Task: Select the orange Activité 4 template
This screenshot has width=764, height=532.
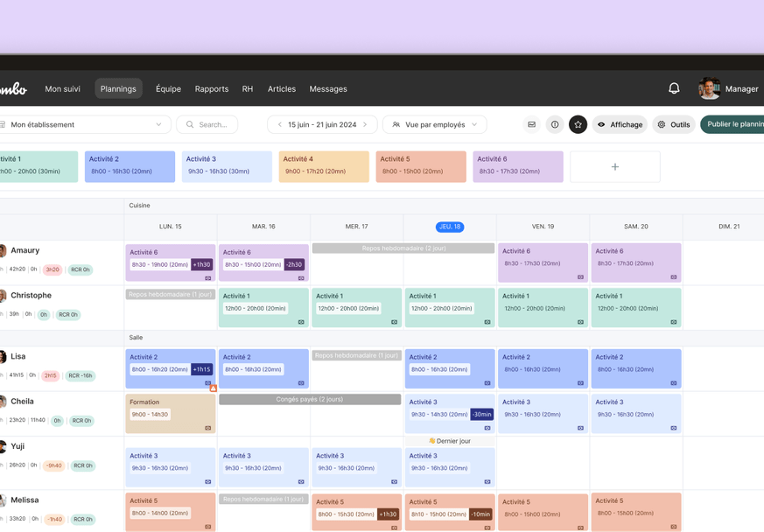Action: pos(324,166)
